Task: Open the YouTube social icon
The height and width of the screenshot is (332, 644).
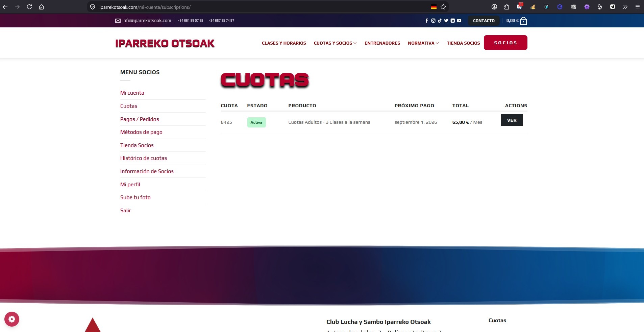Action: (459, 21)
